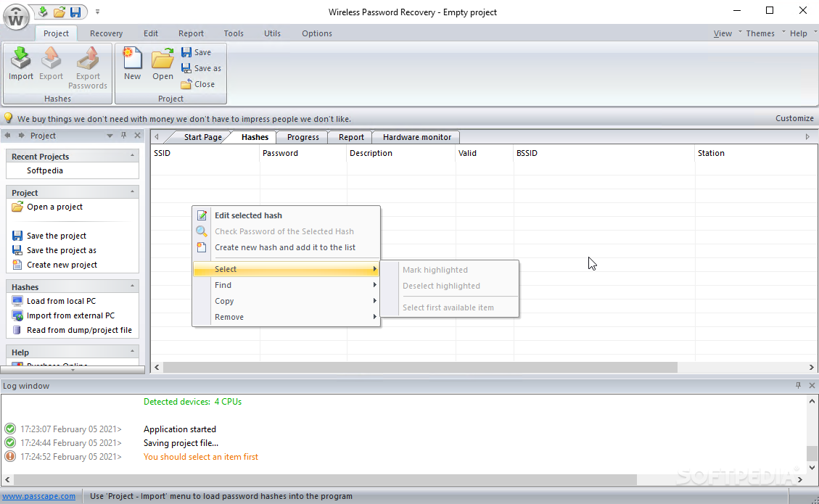The image size is (819, 504).
Task: Collapse the Help sidebar section
Action: pyautogui.click(x=132, y=352)
